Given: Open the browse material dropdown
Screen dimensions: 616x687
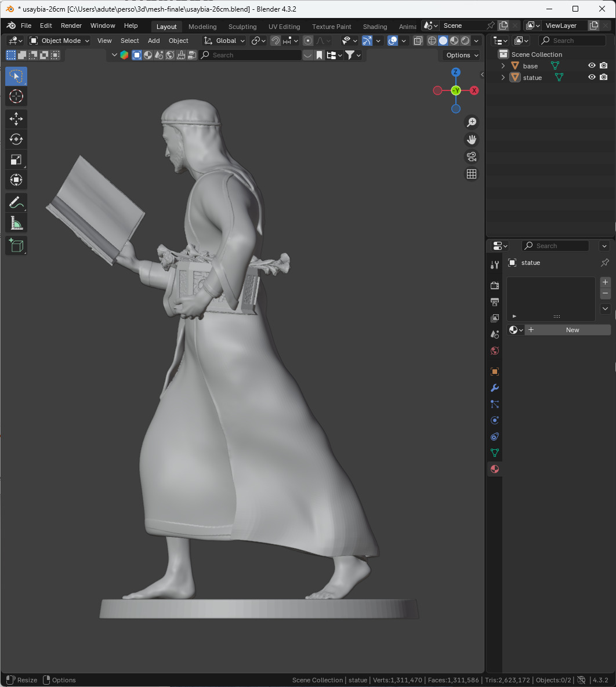Looking at the screenshot, I should point(516,330).
